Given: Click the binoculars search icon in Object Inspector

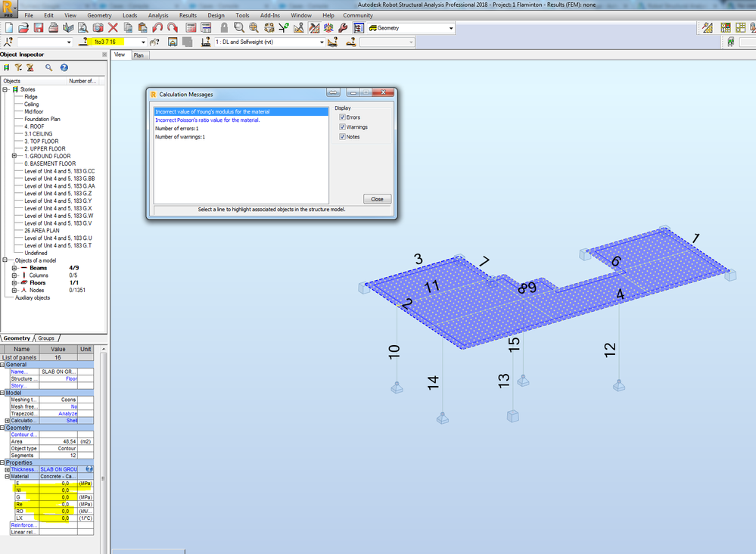Looking at the screenshot, I should [x=48, y=67].
